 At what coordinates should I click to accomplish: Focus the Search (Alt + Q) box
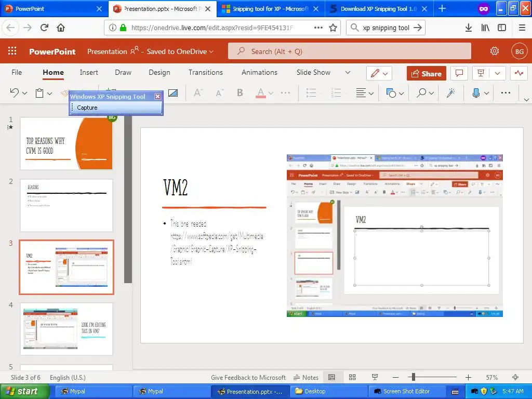click(x=350, y=51)
